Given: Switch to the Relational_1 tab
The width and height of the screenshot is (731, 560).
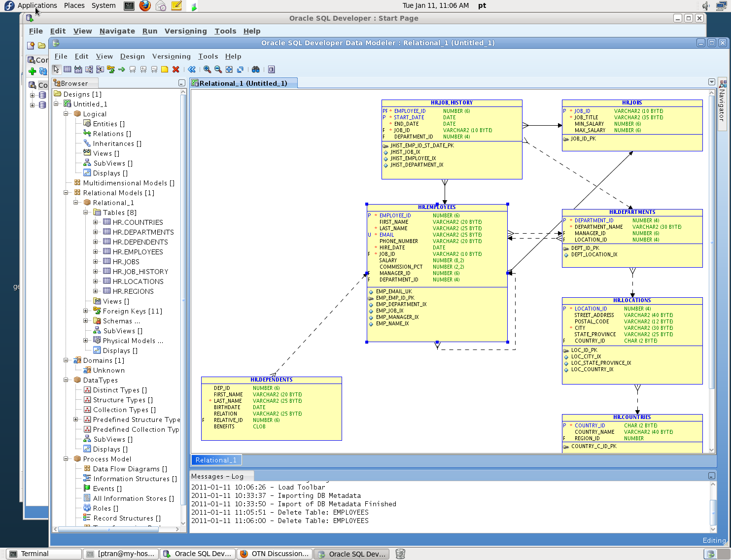Looking at the screenshot, I should [x=216, y=459].
